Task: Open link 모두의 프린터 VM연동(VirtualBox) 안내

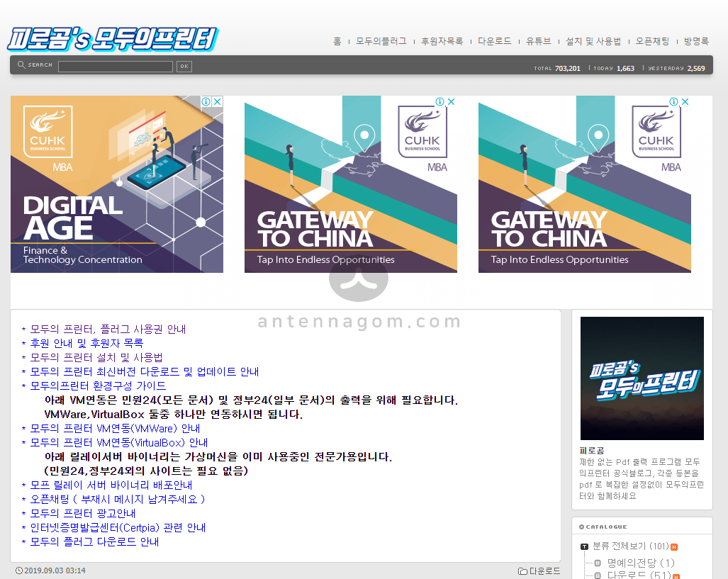Action: coord(119,442)
